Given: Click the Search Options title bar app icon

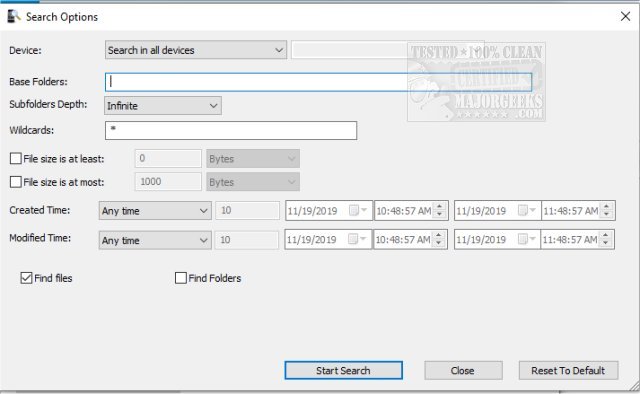Looking at the screenshot, I should (x=14, y=17).
